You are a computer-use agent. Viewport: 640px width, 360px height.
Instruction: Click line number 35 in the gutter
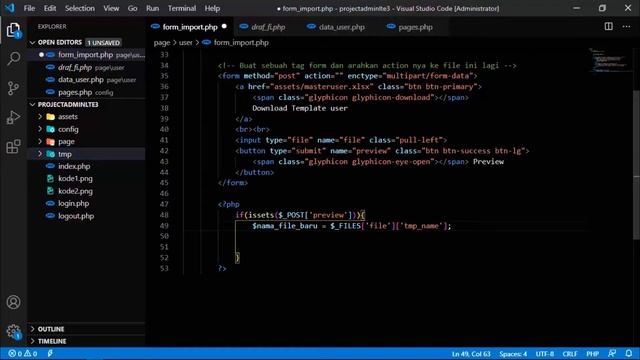coord(164,76)
